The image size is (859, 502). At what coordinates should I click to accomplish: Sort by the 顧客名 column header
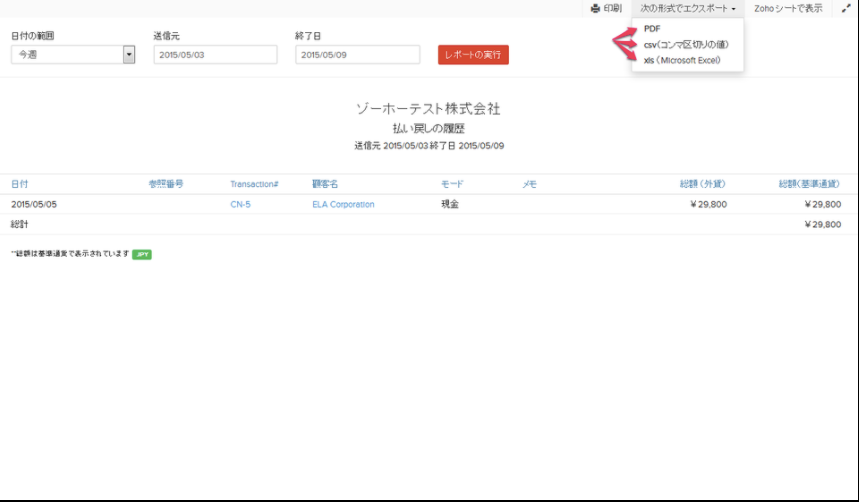coord(325,184)
